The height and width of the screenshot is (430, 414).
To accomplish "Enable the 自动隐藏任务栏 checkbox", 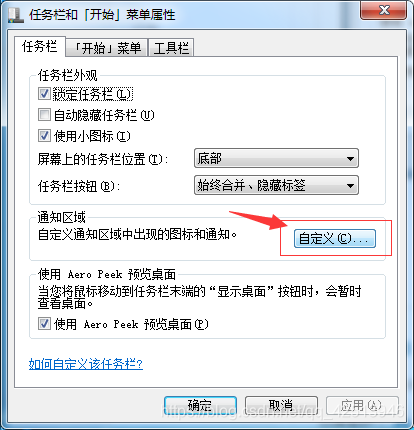I will (44, 115).
